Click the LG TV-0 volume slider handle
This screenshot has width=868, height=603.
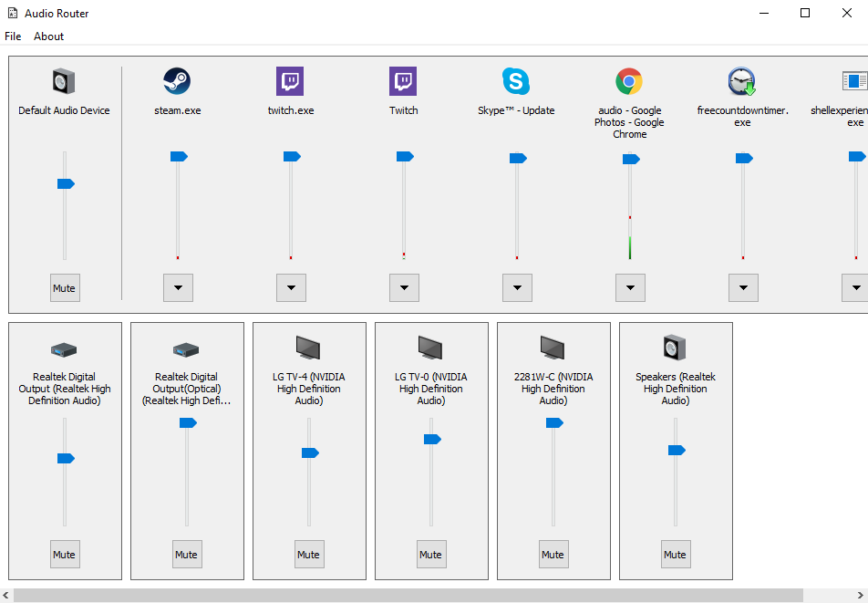[432, 439]
